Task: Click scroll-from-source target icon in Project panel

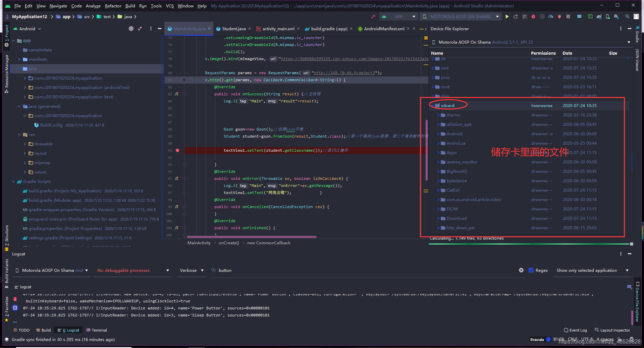Action: tap(131, 29)
